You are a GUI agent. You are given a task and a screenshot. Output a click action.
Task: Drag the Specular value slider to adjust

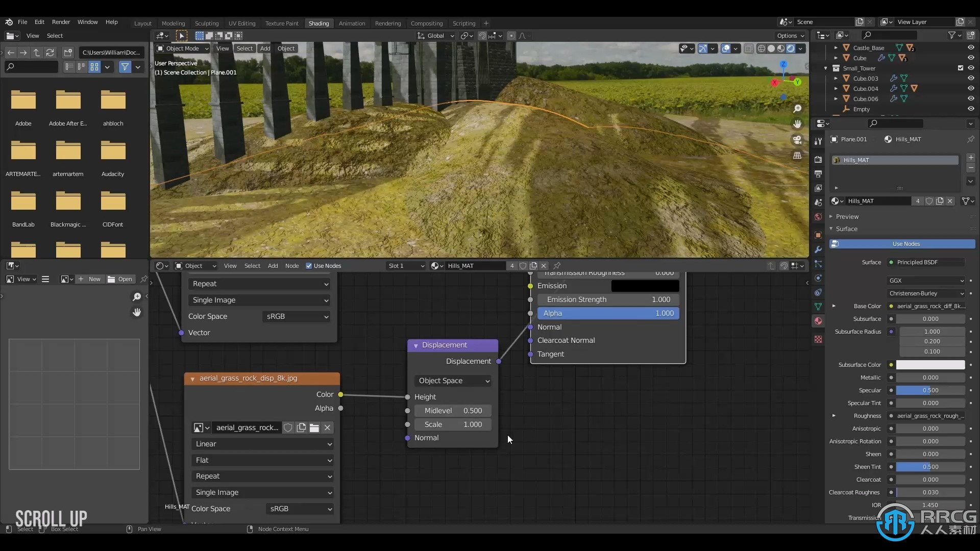[x=931, y=390]
